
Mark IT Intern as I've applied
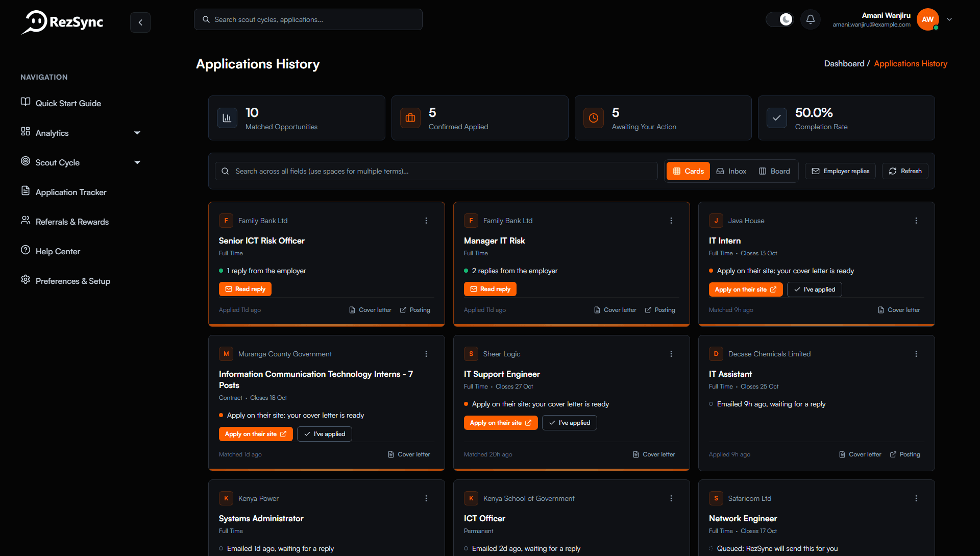[x=815, y=289]
